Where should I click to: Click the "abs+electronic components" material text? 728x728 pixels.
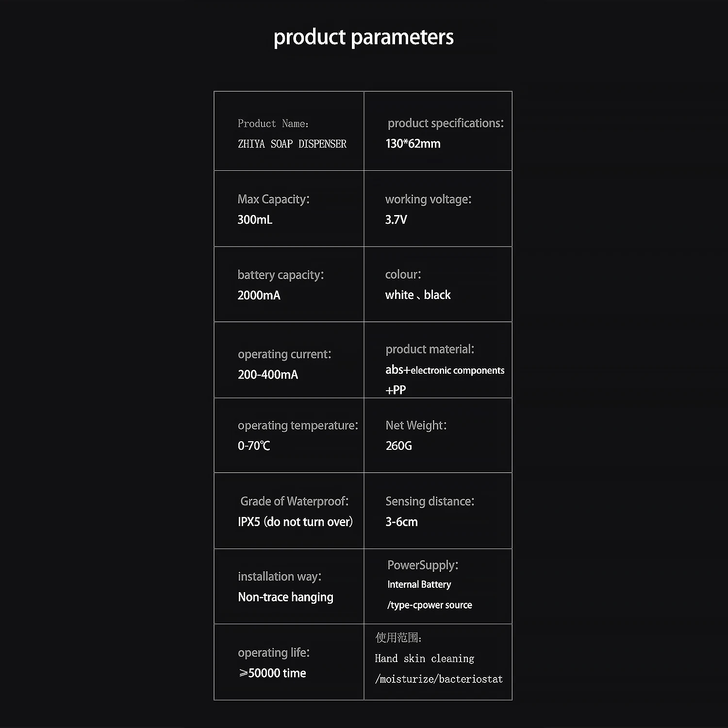(x=445, y=370)
